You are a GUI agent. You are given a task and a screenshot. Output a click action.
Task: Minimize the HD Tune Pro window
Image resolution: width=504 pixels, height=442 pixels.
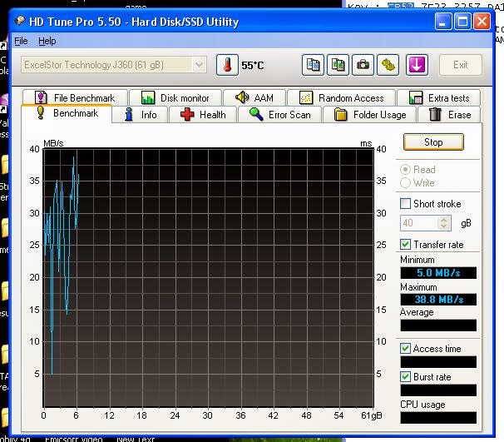[443, 22]
